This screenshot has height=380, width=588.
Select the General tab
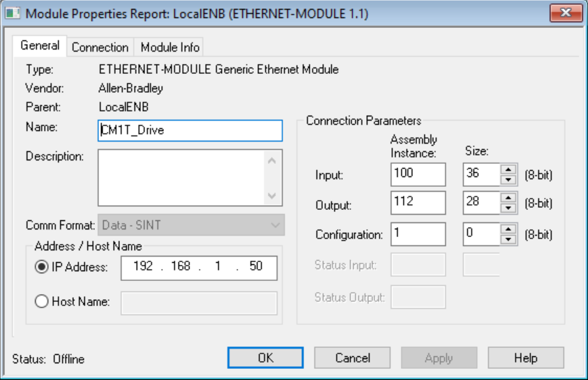tap(40, 46)
